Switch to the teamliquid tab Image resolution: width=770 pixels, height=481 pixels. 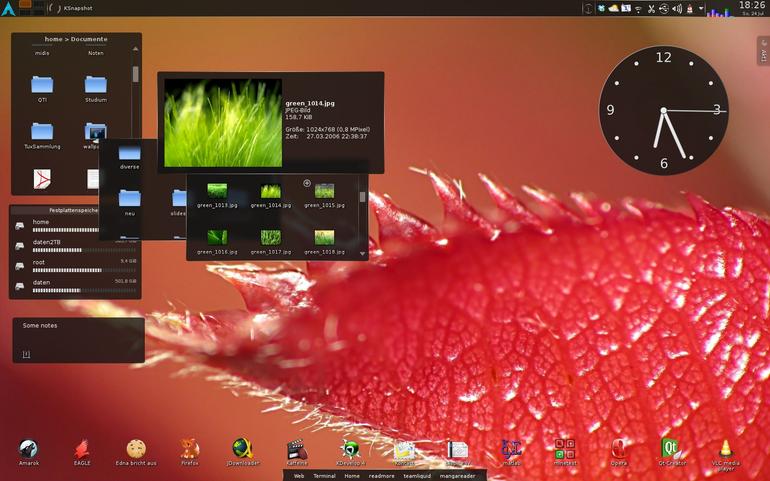[x=417, y=476]
